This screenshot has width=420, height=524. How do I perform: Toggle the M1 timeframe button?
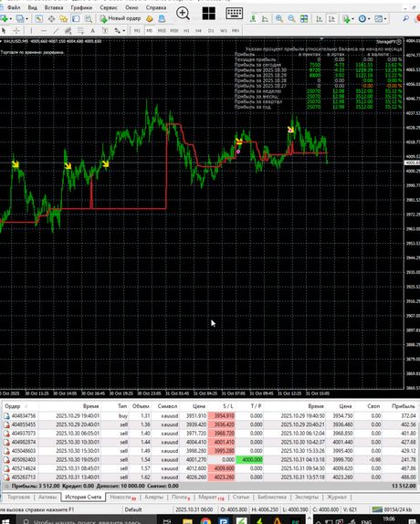coord(137,31)
